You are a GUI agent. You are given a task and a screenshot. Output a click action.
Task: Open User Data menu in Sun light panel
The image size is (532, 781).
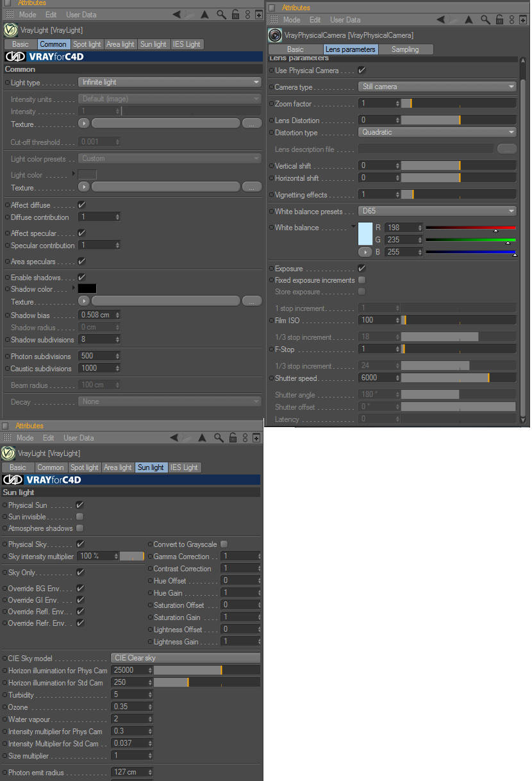pos(78,438)
